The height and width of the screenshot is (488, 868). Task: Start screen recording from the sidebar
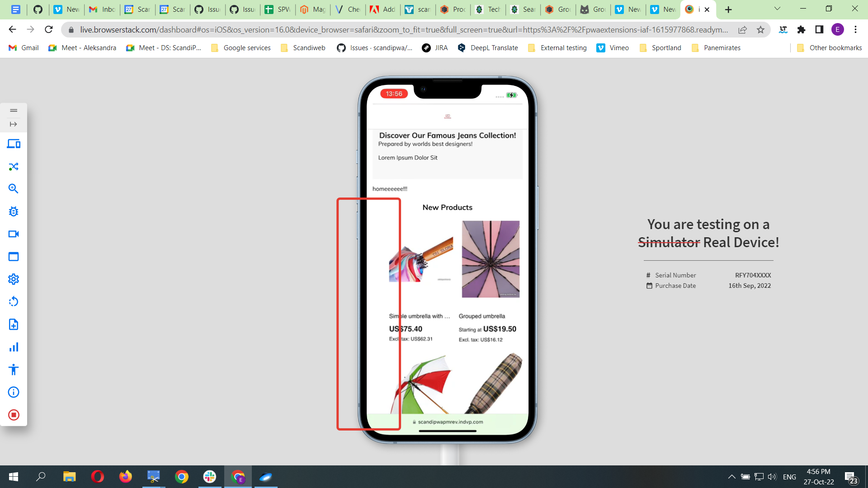point(14,234)
